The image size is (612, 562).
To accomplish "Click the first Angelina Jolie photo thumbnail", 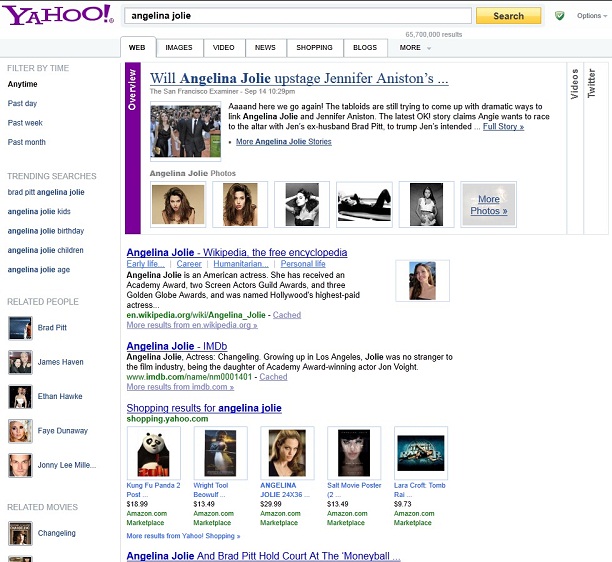I will (178, 205).
